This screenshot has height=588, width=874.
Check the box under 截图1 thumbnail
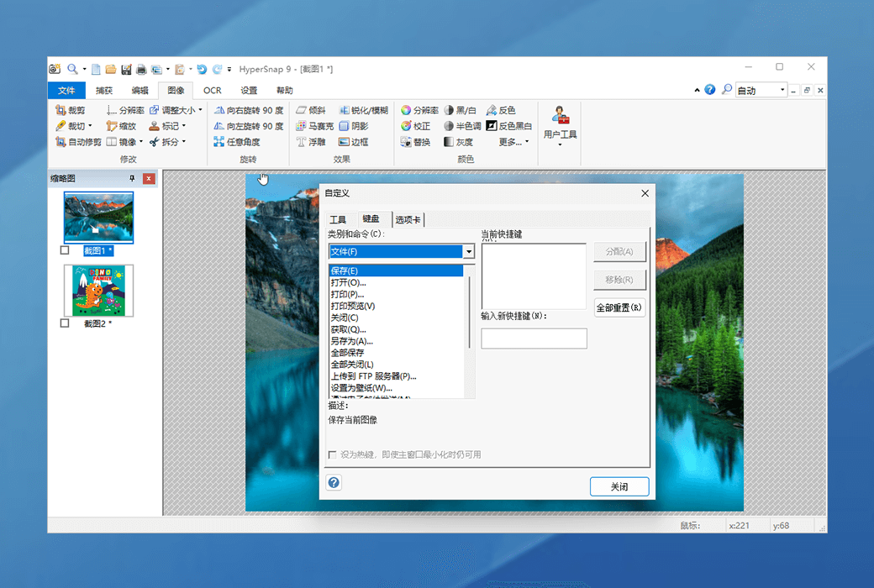tap(65, 250)
